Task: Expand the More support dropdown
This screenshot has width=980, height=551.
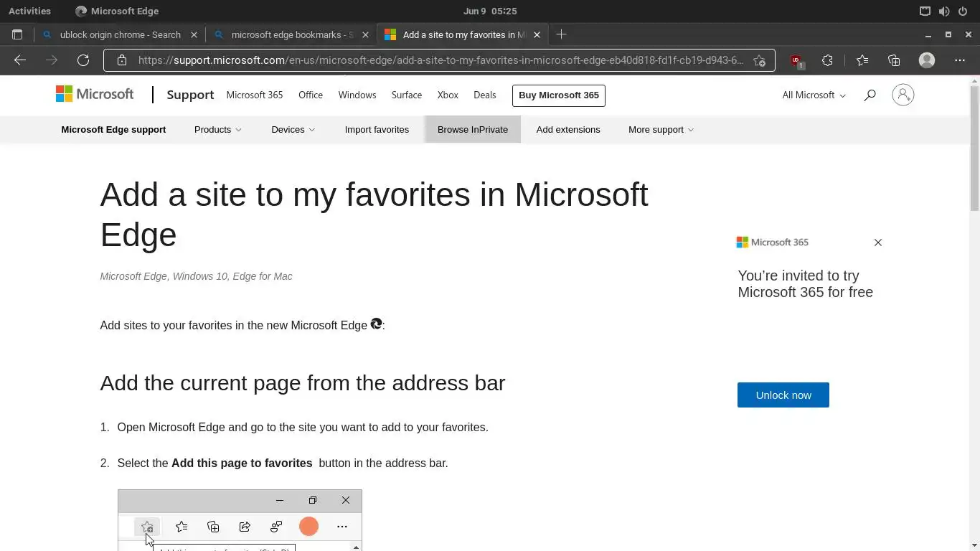Action: point(661,130)
